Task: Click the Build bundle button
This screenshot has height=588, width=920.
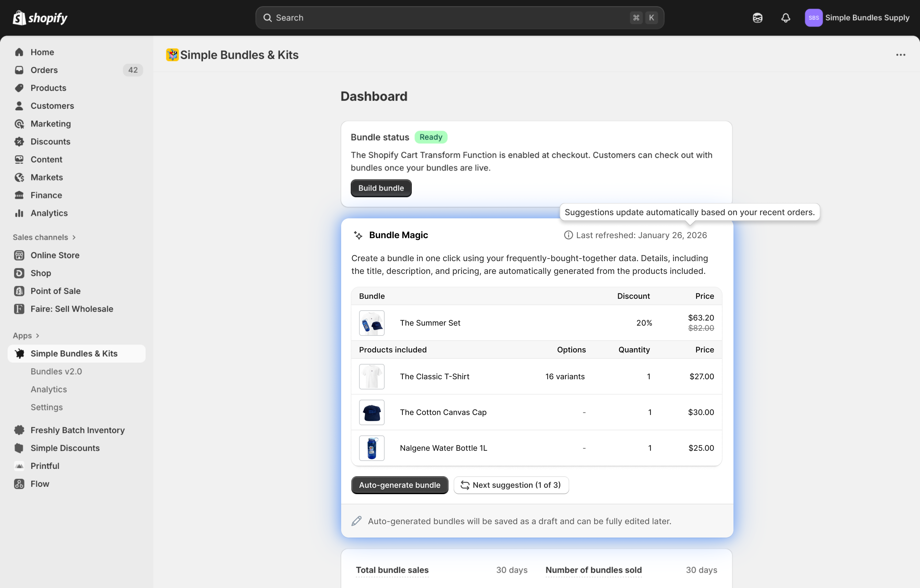Action: pyautogui.click(x=381, y=188)
